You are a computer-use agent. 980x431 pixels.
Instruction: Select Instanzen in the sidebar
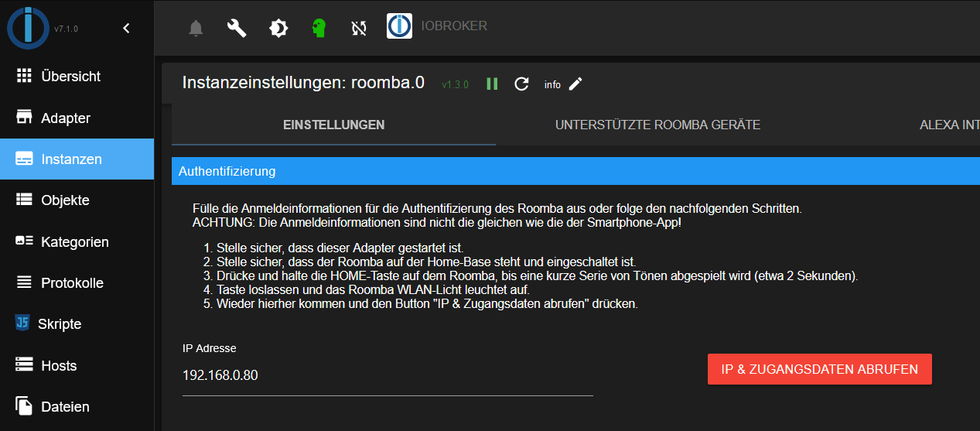tap(77, 159)
